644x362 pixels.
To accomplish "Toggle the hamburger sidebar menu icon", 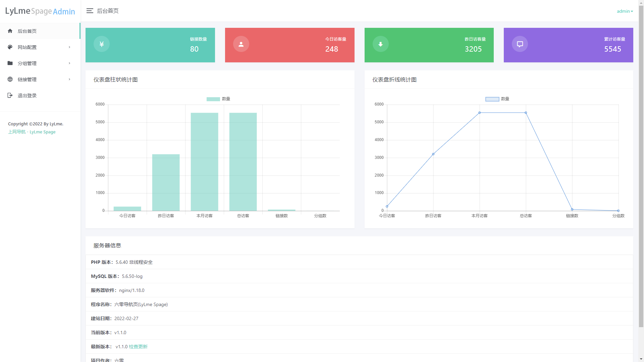I will [x=90, y=11].
